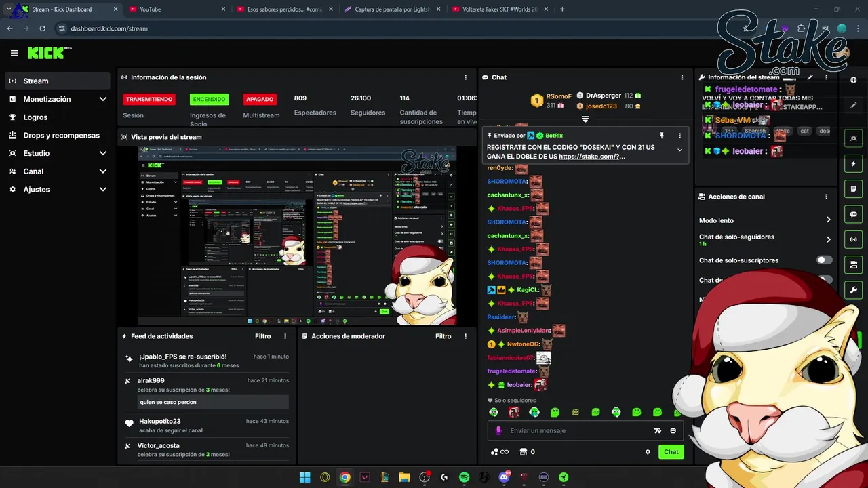Click the wrench icon in right toolbar
This screenshot has height=488, width=868.
[854, 290]
